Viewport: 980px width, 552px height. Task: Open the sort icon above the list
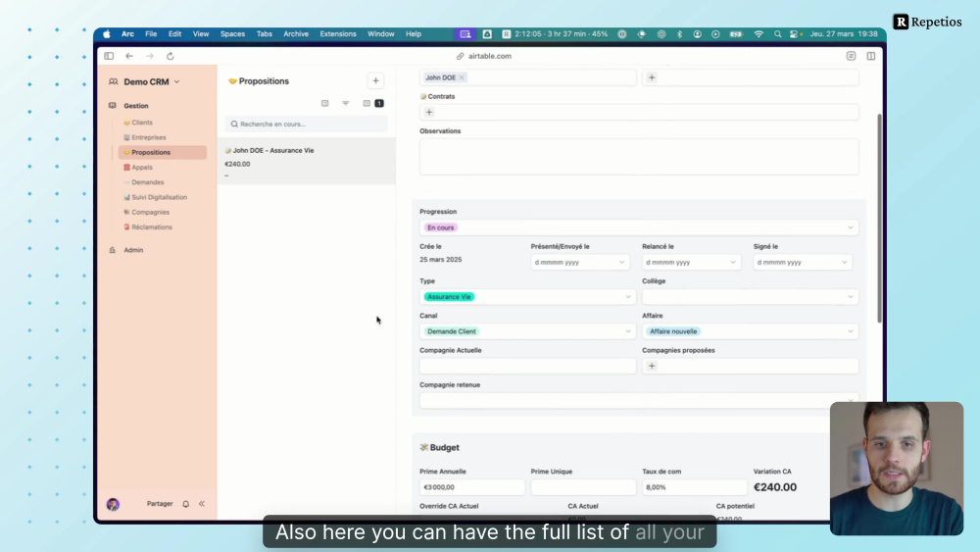click(325, 103)
